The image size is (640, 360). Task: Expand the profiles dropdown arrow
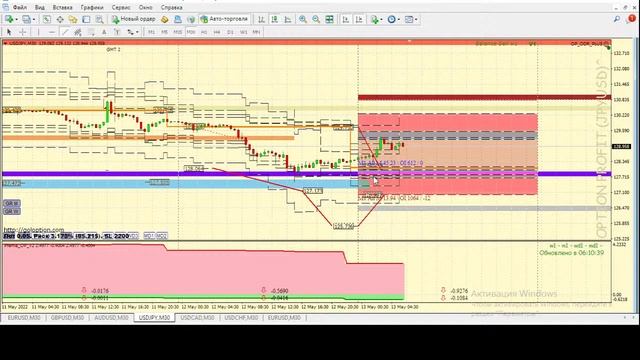(34, 19)
